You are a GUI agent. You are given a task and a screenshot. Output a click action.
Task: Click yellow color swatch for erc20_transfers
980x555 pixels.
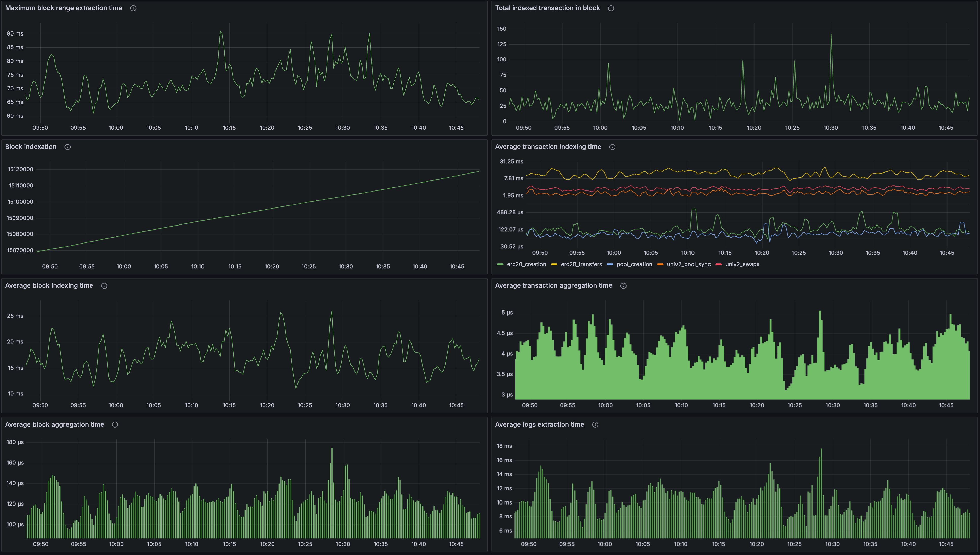point(554,264)
